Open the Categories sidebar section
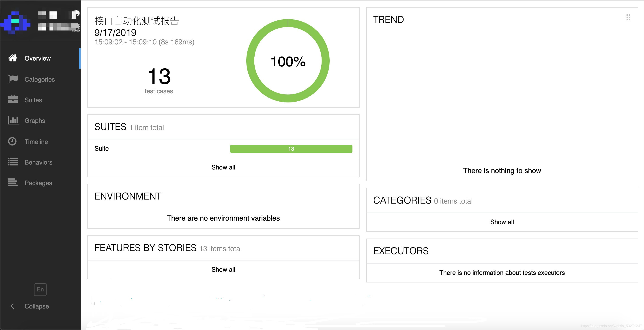644x330 pixels. coord(39,79)
